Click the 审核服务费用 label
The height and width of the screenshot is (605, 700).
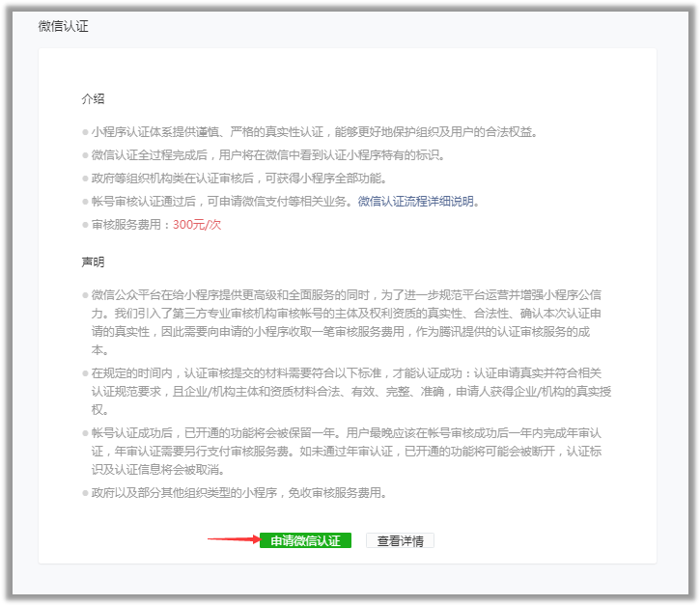coord(126,225)
